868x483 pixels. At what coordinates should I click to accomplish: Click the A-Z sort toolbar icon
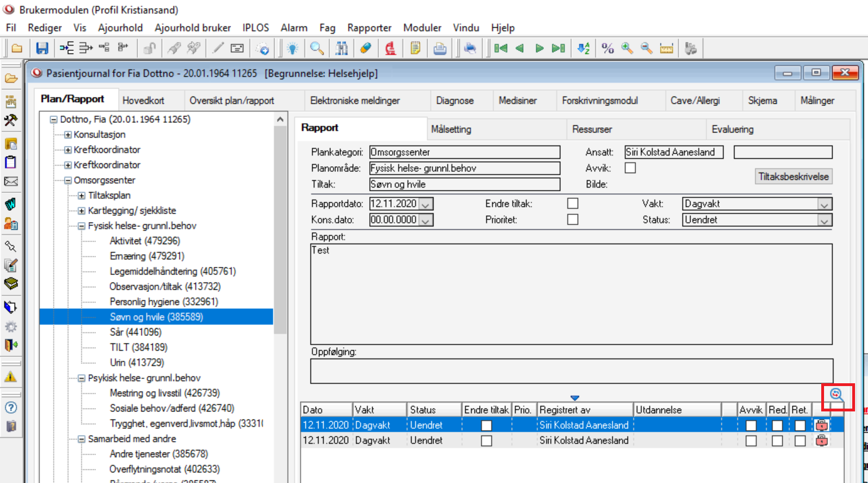click(x=583, y=48)
